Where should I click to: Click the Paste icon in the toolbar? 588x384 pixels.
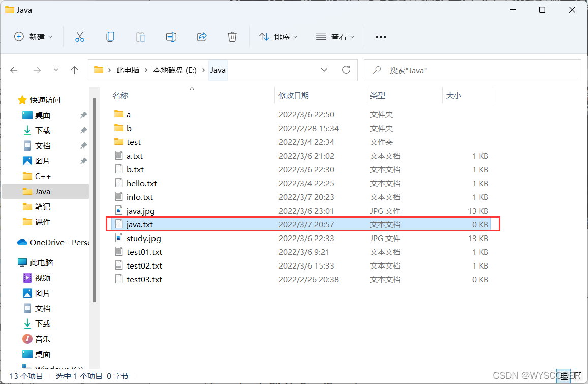[141, 36]
